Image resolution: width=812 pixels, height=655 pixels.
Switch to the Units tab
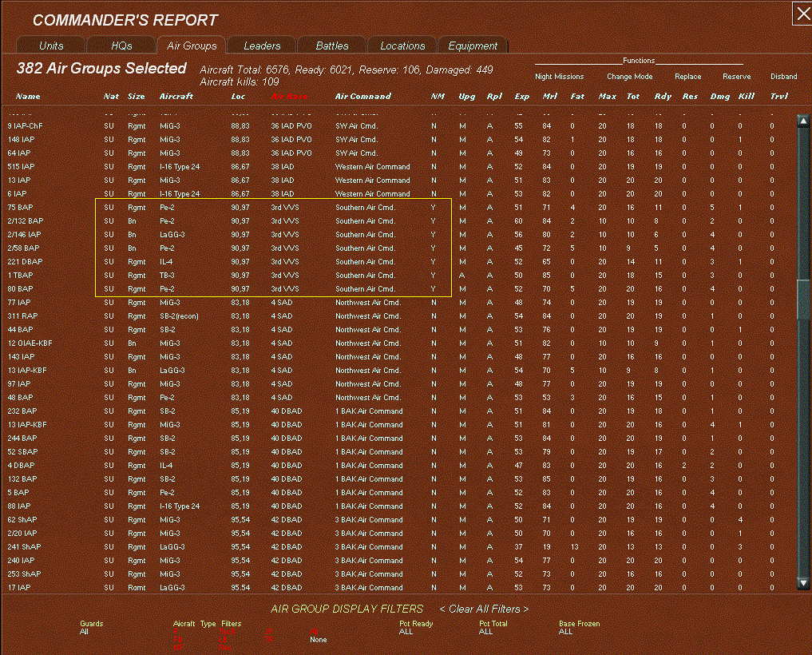click(51, 46)
